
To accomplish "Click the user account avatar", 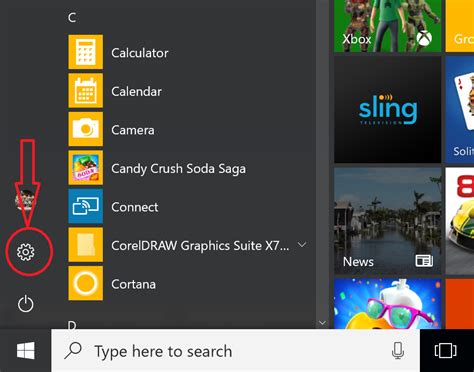I will pyautogui.click(x=25, y=199).
